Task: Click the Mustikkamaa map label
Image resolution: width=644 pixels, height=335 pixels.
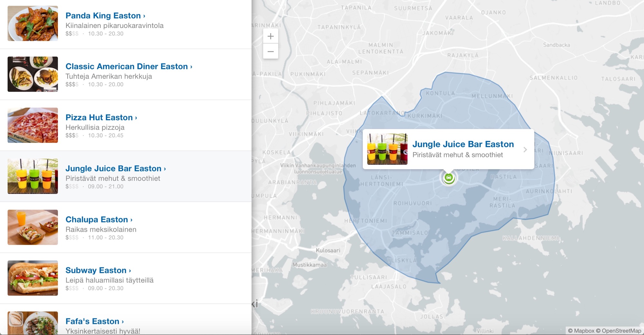Action: pyautogui.click(x=309, y=265)
